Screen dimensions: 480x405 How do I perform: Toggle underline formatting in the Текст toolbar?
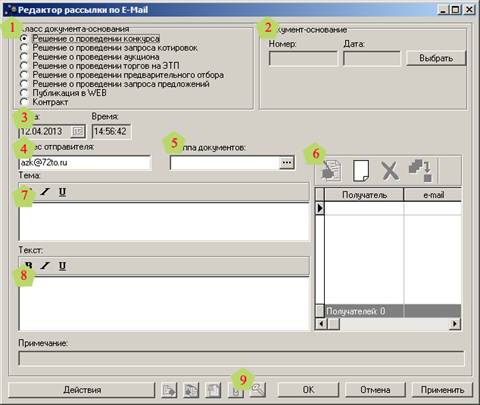point(62,266)
